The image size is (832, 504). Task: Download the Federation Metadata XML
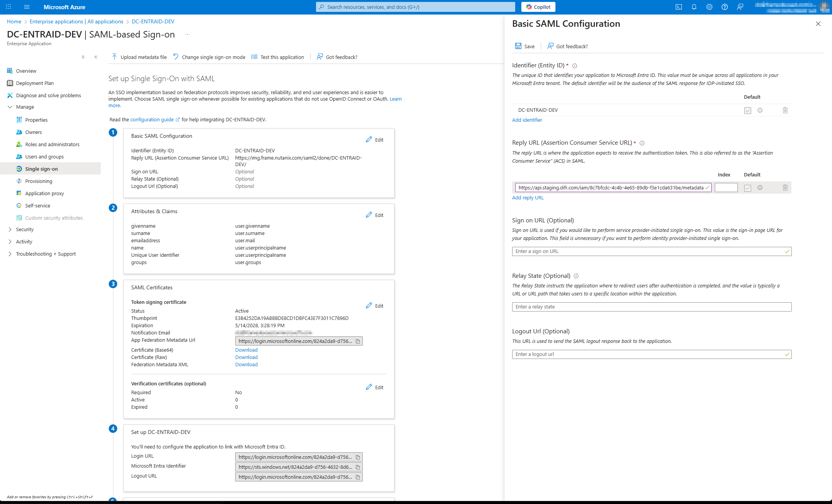(246, 365)
